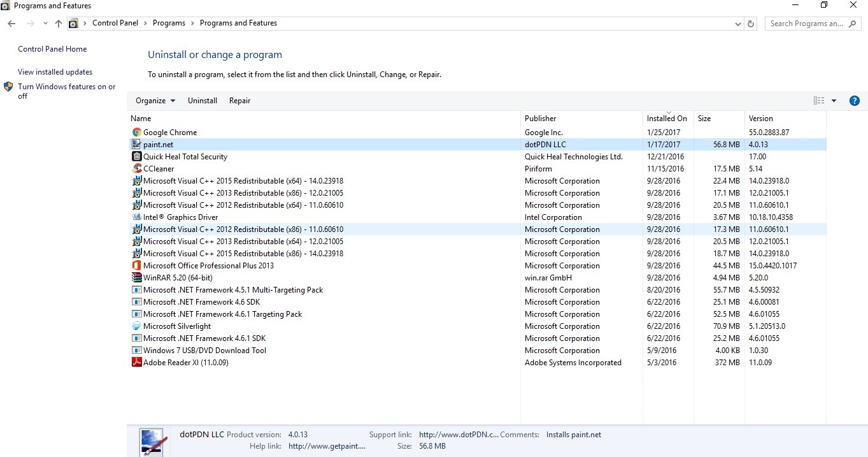Sort by the Version column header
This screenshot has height=457, width=868.
(785, 119)
